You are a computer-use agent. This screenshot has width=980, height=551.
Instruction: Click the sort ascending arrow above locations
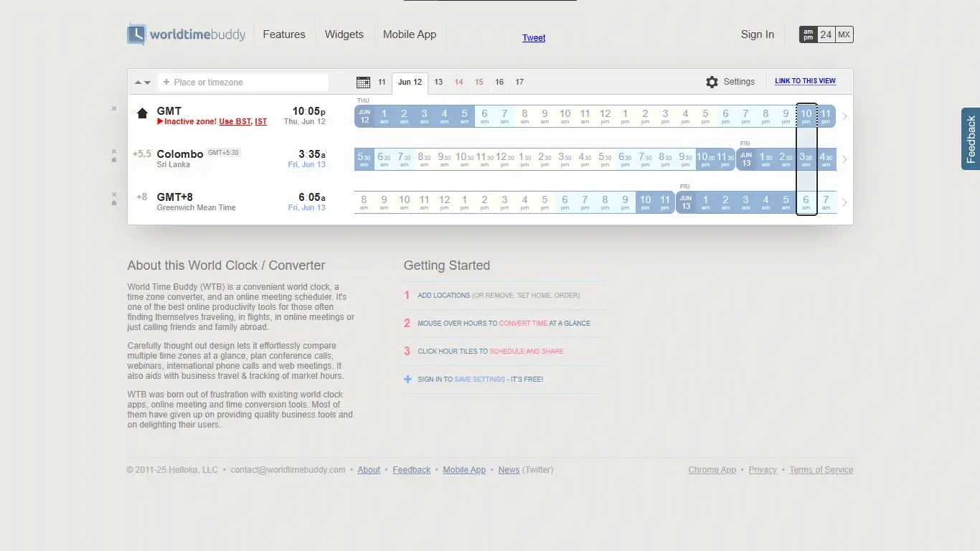click(x=136, y=82)
